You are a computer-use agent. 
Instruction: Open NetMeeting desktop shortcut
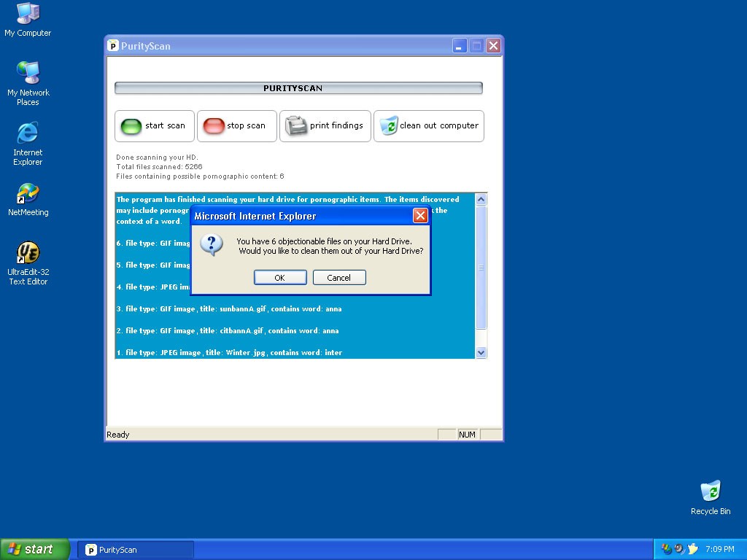tap(28, 195)
